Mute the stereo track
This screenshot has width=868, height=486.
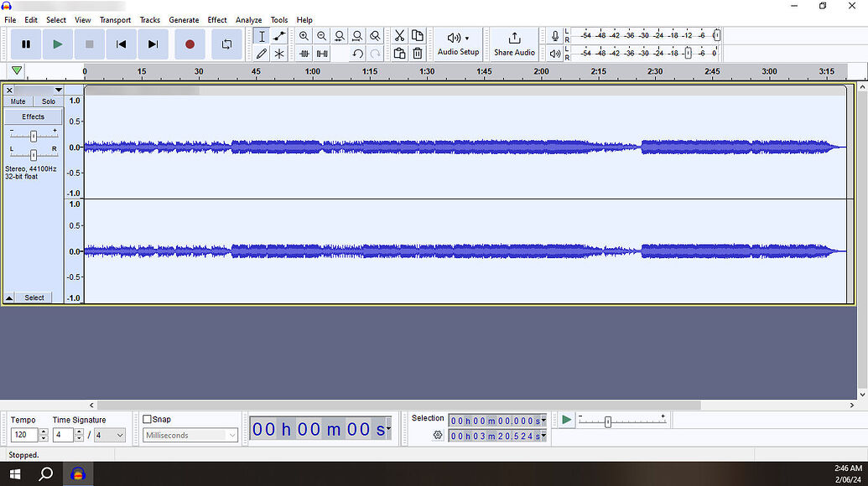tap(17, 101)
